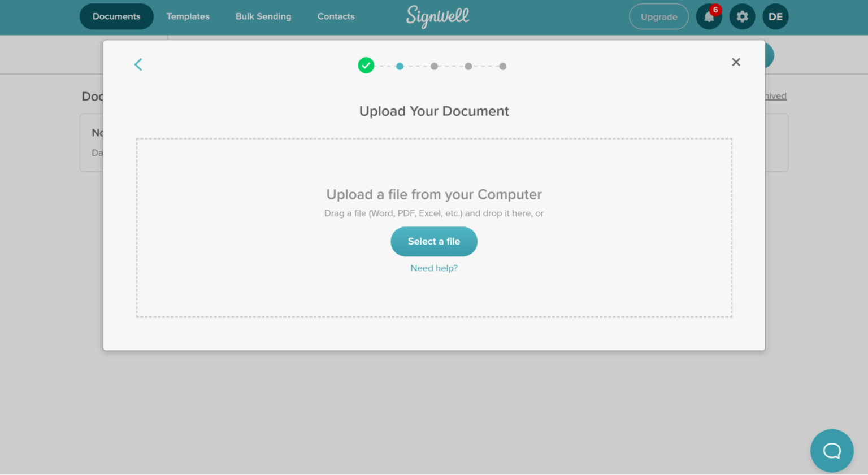
Task: Click the Upgrade button
Action: click(x=658, y=17)
